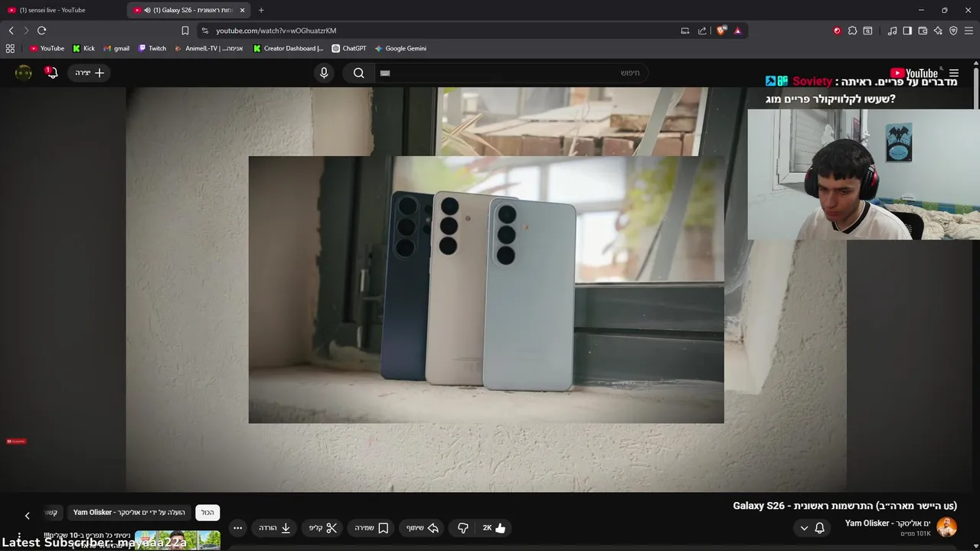Screen dimensions: 980x551
Task: Open the suggested McDonald's video thumbnail
Action: tap(178, 540)
